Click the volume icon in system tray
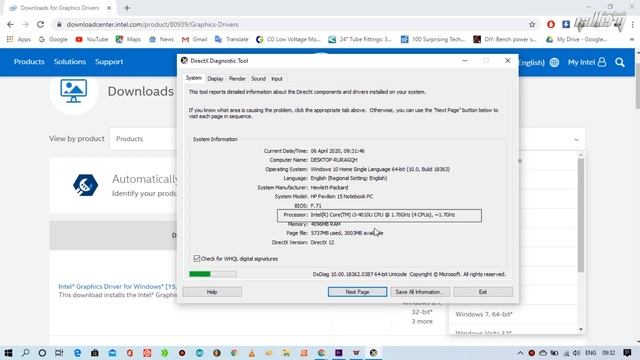Viewport: 640px width, 360px height. point(576,353)
